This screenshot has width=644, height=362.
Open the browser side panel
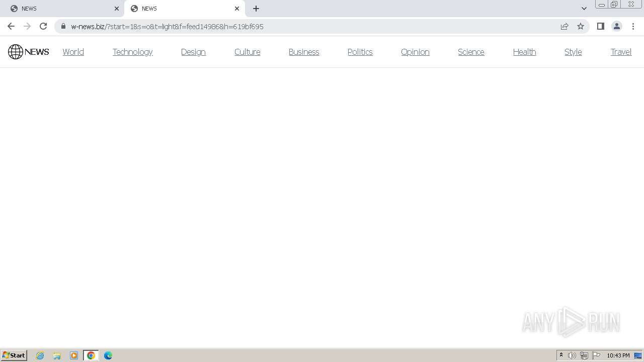pos(600,26)
